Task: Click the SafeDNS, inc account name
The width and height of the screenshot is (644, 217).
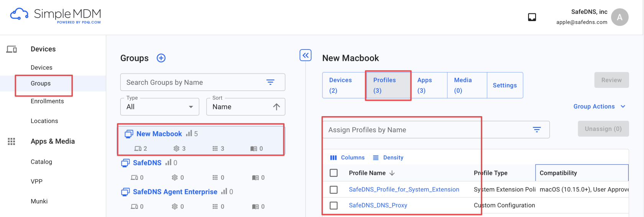Action: click(589, 12)
